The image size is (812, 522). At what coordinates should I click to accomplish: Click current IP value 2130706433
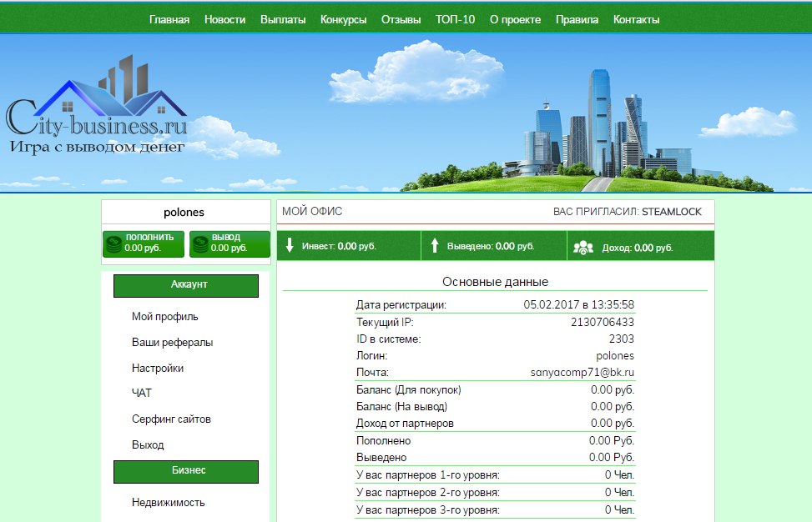coord(603,322)
